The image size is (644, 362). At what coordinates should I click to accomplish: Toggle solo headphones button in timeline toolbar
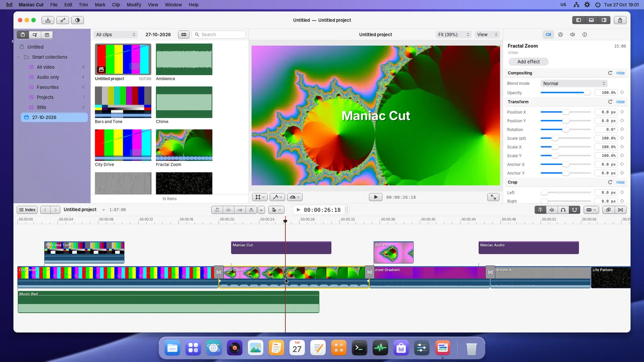pos(563,210)
